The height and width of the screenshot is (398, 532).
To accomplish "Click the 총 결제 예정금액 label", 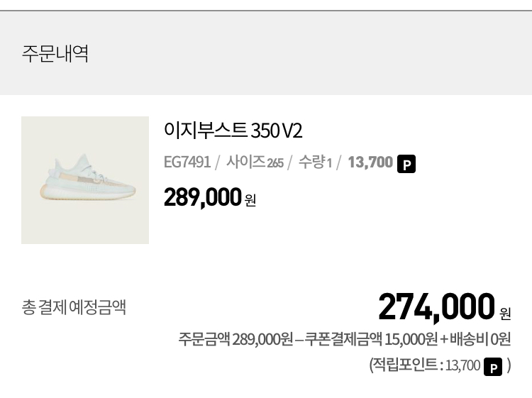I will click(74, 307).
